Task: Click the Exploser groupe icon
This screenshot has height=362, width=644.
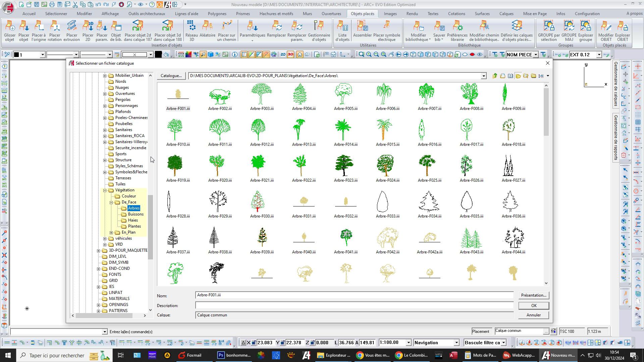Action: (x=585, y=26)
